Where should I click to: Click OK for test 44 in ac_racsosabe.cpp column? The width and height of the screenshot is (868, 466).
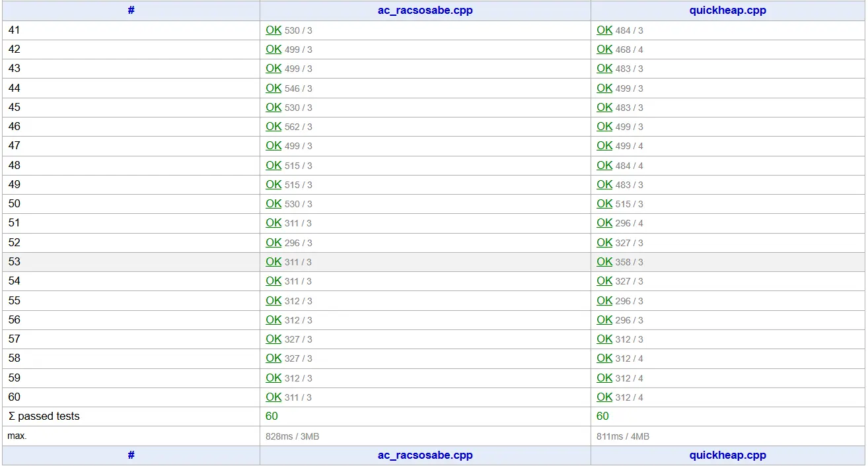pos(273,88)
